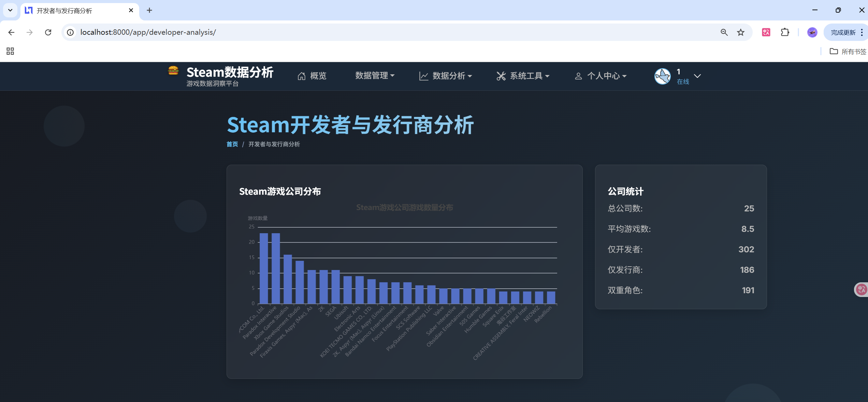Click the Xbox Game Studios bar
The image size is (868, 402).
[288, 279]
